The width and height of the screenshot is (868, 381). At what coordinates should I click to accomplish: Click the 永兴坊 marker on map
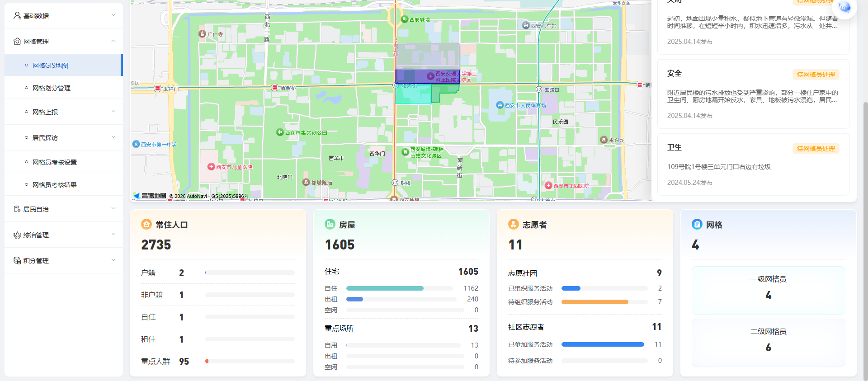click(604, 140)
